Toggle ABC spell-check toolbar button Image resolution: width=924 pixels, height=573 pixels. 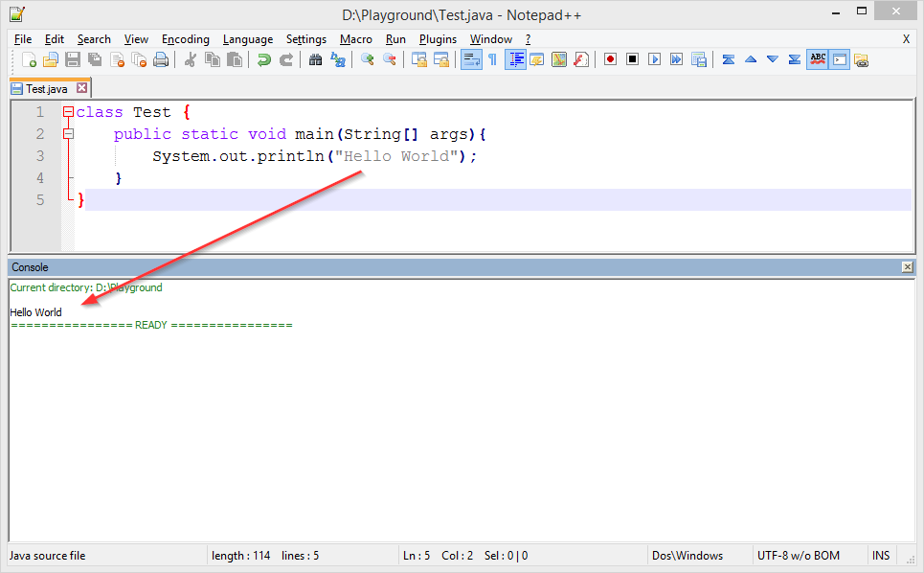click(x=818, y=59)
